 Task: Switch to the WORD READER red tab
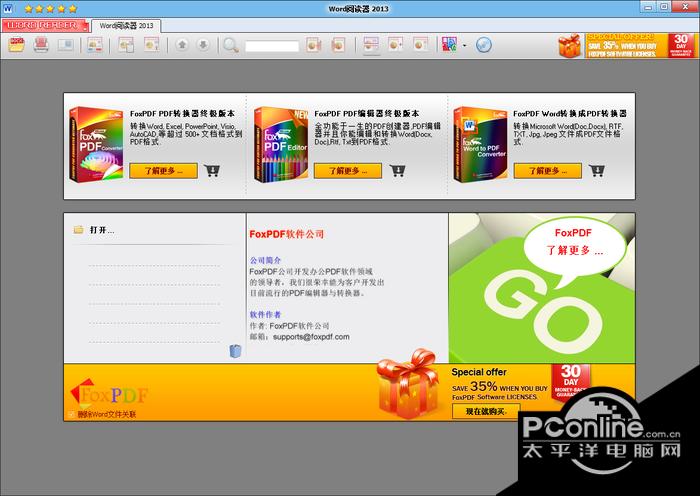pos(46,25)
